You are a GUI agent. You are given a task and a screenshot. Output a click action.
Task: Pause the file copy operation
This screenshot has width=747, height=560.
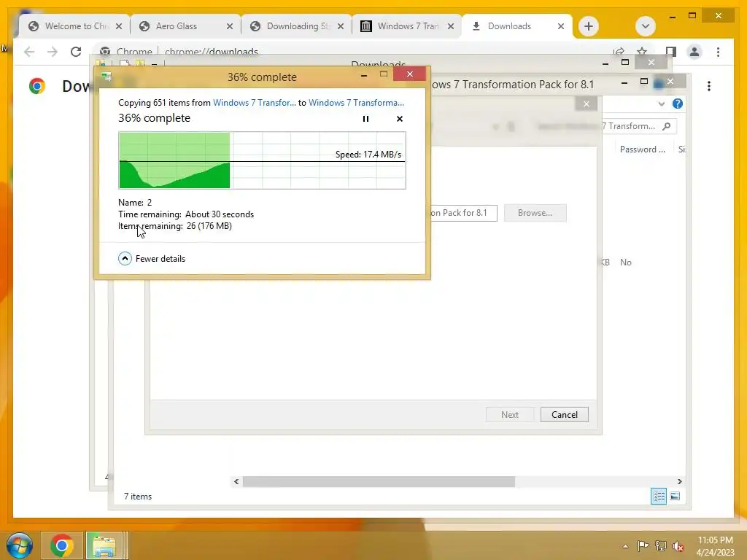click(x=365, y=119)
